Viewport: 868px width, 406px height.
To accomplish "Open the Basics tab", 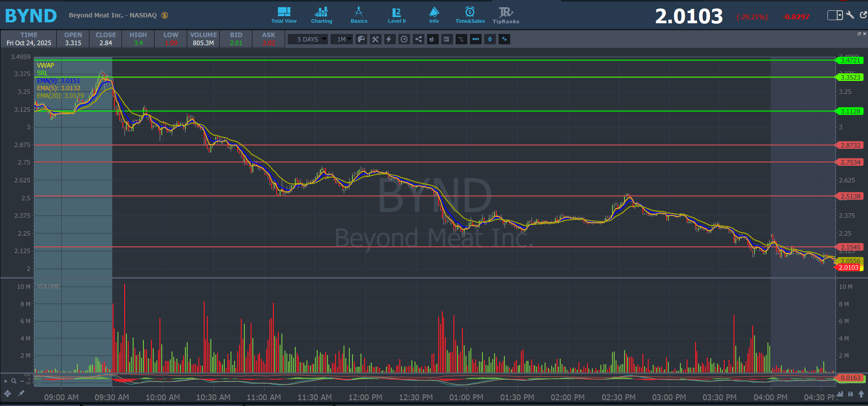I will click(359, 15).
